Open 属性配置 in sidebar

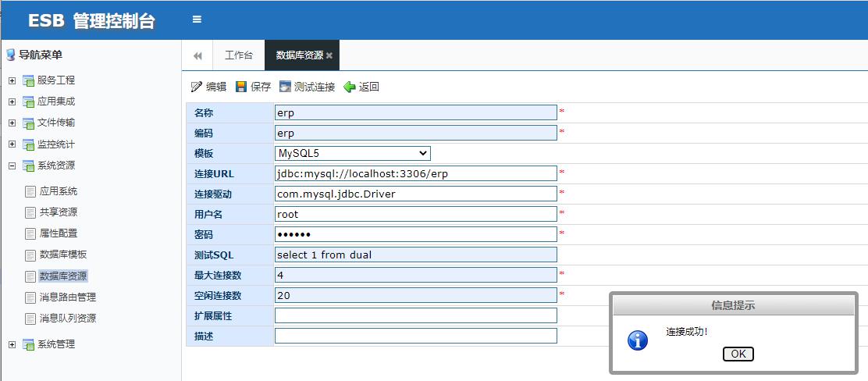click(x=59, y=233)
